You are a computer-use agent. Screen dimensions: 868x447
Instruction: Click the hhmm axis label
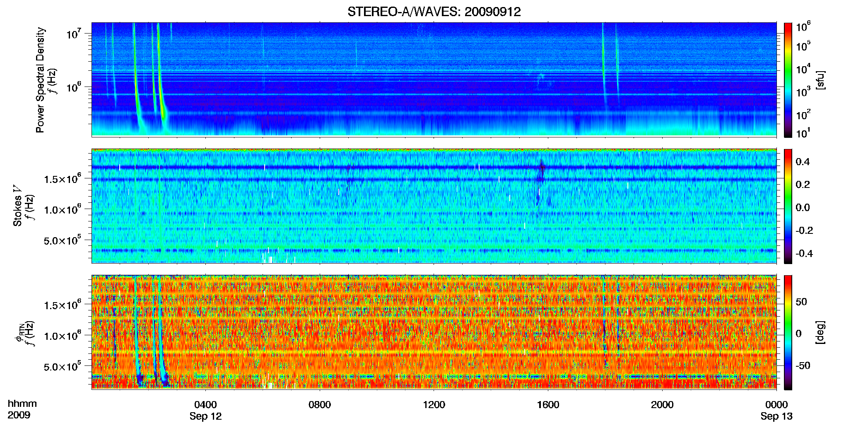[22, 404]
